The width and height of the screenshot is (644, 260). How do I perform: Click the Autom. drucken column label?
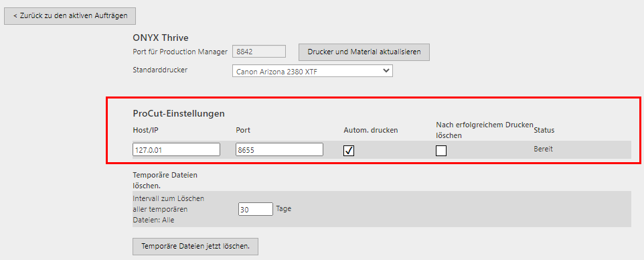coord(371,130)
